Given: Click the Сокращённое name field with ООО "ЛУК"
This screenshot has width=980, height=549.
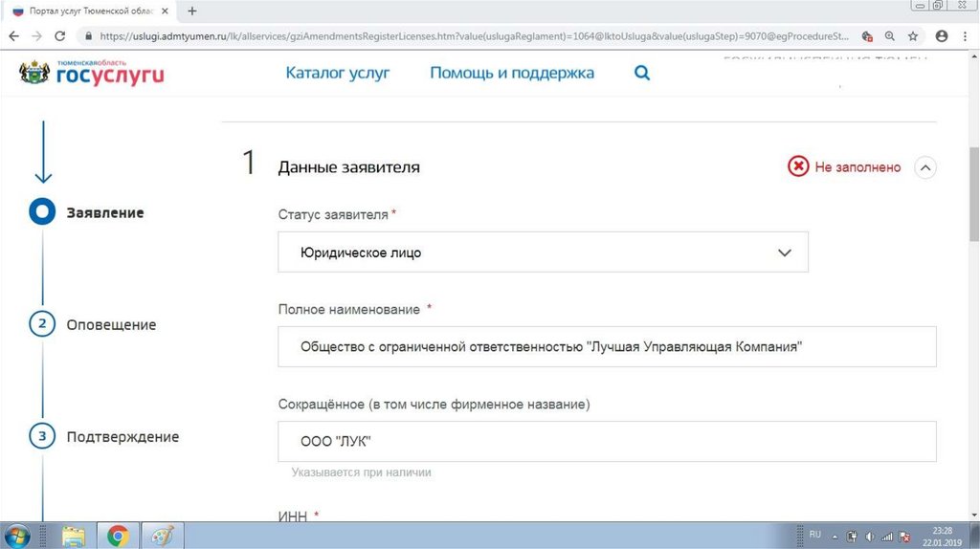Looking at the screenshot, I should point(607,441).
